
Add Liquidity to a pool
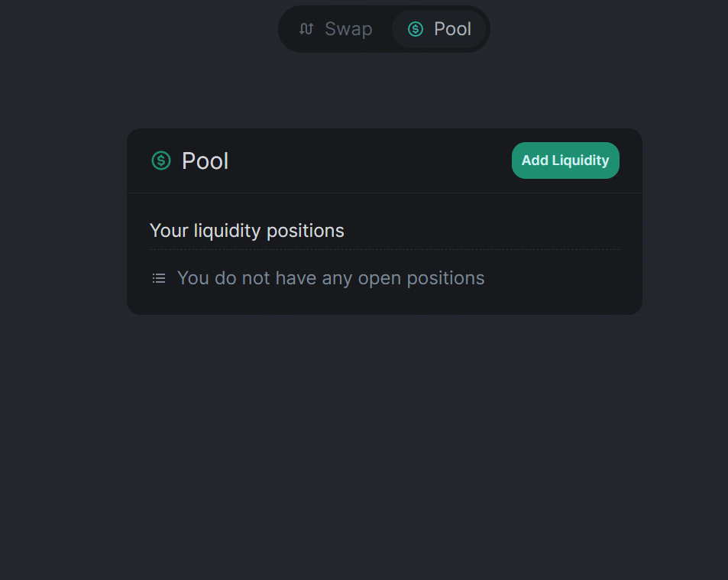tap(565, 160)
